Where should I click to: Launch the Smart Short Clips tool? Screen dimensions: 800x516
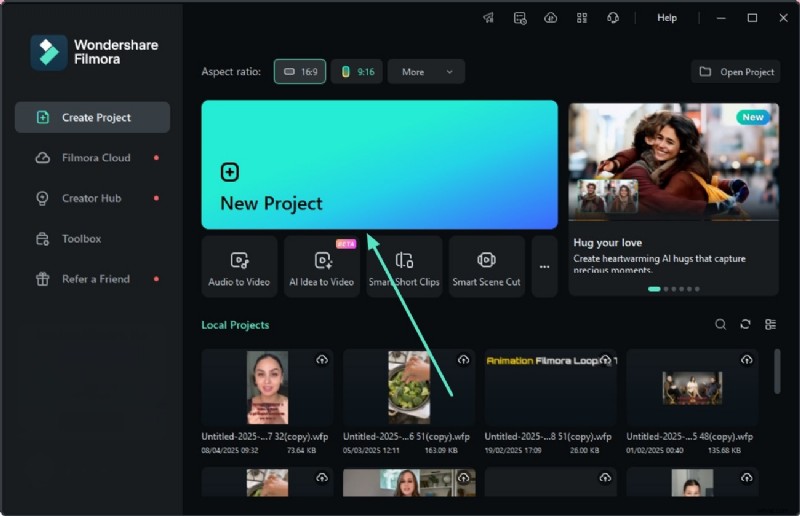404,266
